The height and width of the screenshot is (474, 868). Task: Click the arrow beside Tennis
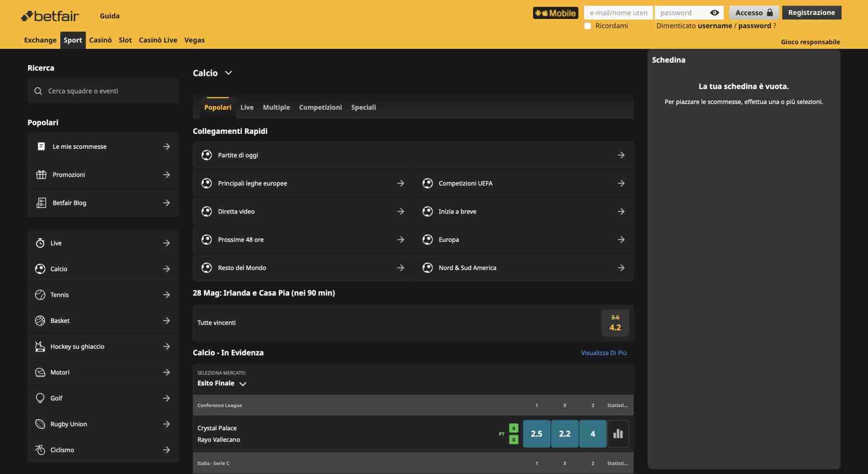[166, 294]
